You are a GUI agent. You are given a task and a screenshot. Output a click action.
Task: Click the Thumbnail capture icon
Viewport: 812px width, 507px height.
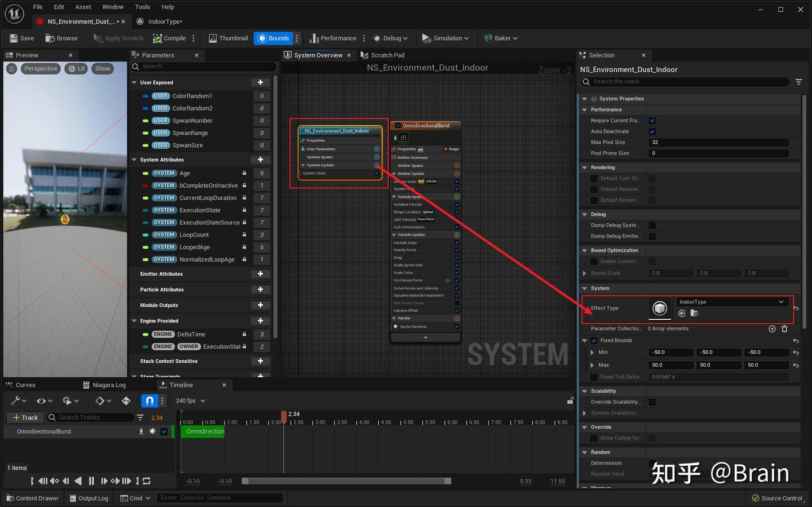point(228,38)
